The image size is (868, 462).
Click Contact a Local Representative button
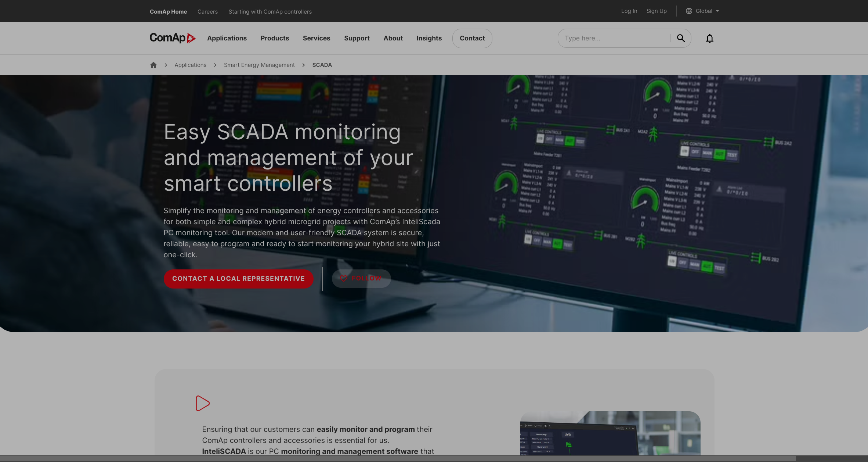tap(238, 279)
